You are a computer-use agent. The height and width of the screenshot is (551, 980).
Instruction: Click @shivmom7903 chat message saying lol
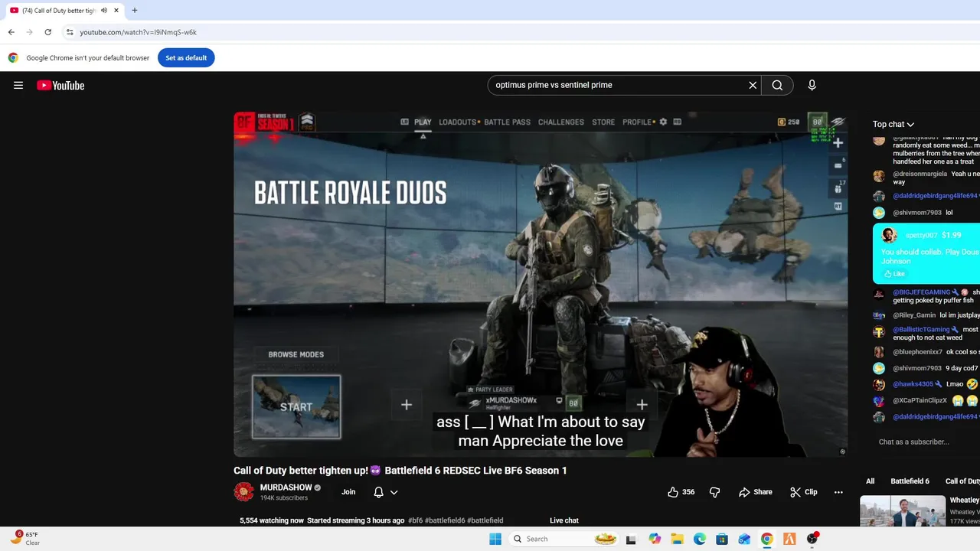tap(926, 213)
